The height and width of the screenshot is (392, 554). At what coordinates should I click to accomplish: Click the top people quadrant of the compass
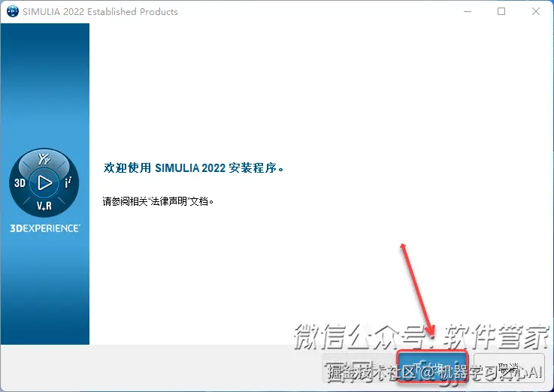pyautogui.click(x=44, y=159)
